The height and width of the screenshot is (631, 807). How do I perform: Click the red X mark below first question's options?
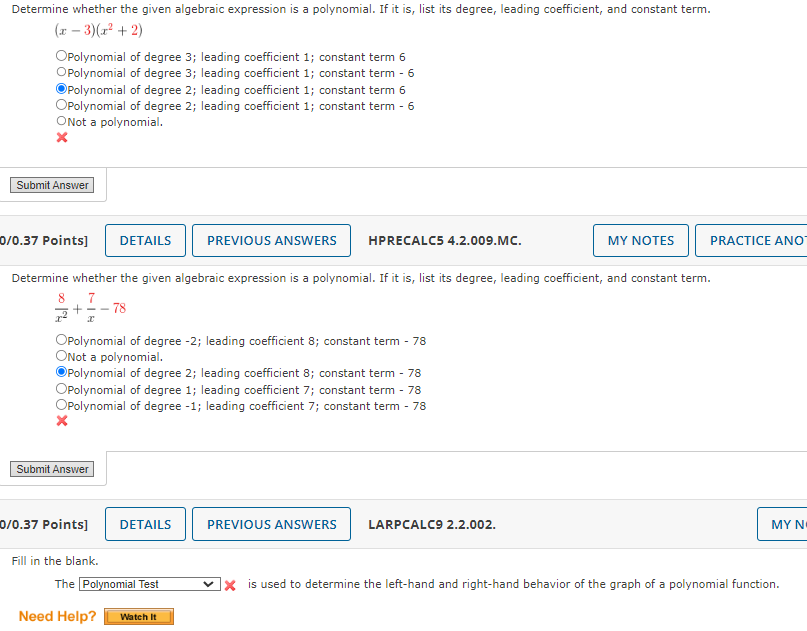(61, 137)
